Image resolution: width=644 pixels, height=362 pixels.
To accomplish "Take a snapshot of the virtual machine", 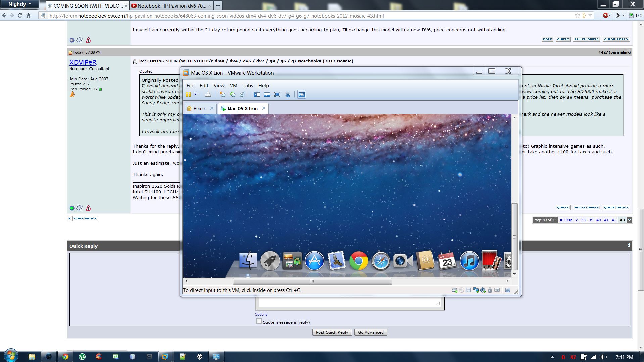I will [x=222, y=95].
